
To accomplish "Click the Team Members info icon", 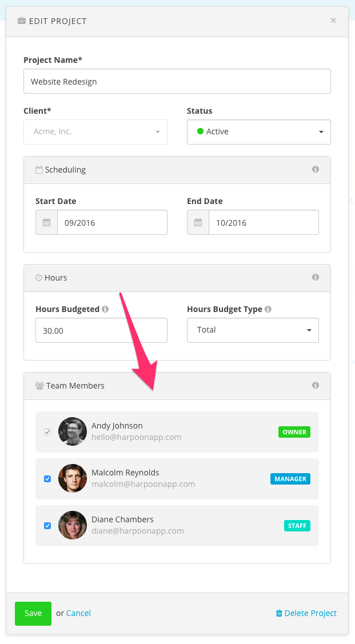I will pyautogui.click(x=316, y=386).
